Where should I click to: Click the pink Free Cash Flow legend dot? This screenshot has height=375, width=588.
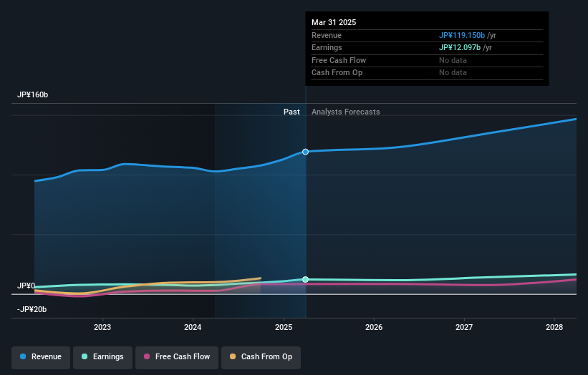tap(147, 356)
